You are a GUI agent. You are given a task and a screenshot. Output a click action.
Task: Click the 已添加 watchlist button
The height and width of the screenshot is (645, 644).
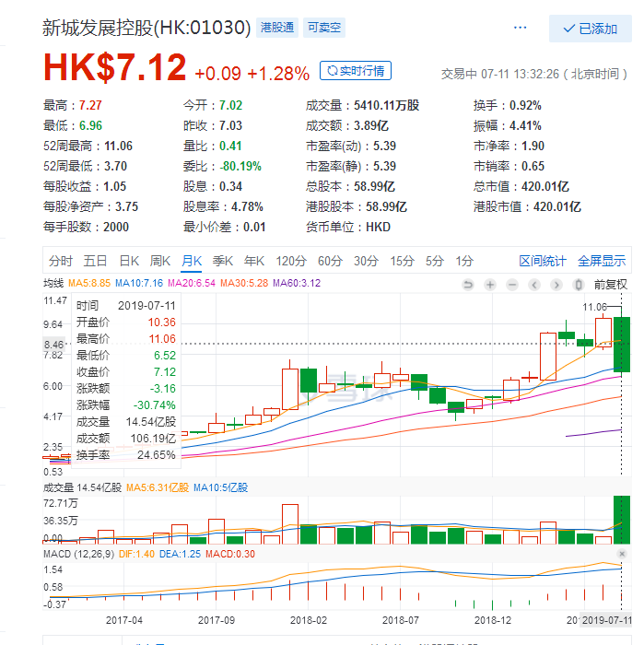click(x=591, y=29)
